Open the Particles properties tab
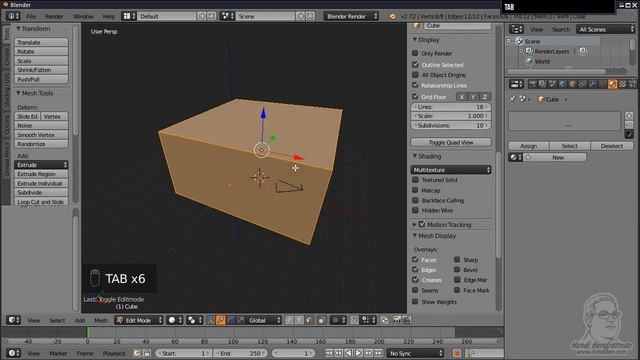Viewport: 640px width, 360px height. [x=632, y=84]
